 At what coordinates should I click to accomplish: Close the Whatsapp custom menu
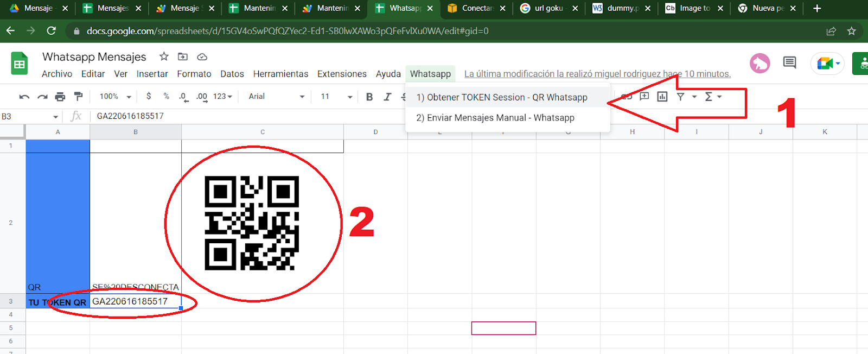click(x=431, y=74)
